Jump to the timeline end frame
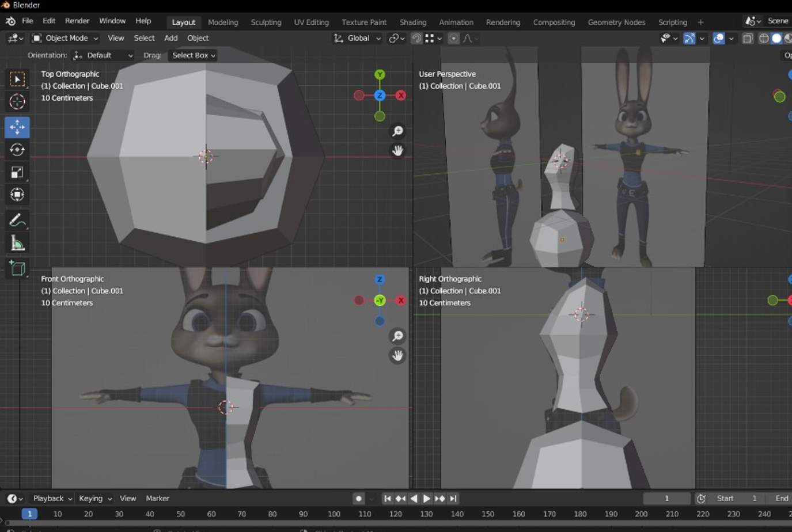Screen dimensions: 792x532 [x=453, y=499]
